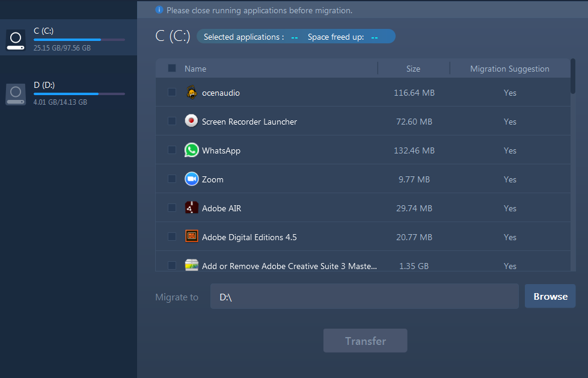Click the Yes suggestion in the WhatsApp row
Image resolution: width=588 pixels, height=378 pixels.
coord(510,150)
